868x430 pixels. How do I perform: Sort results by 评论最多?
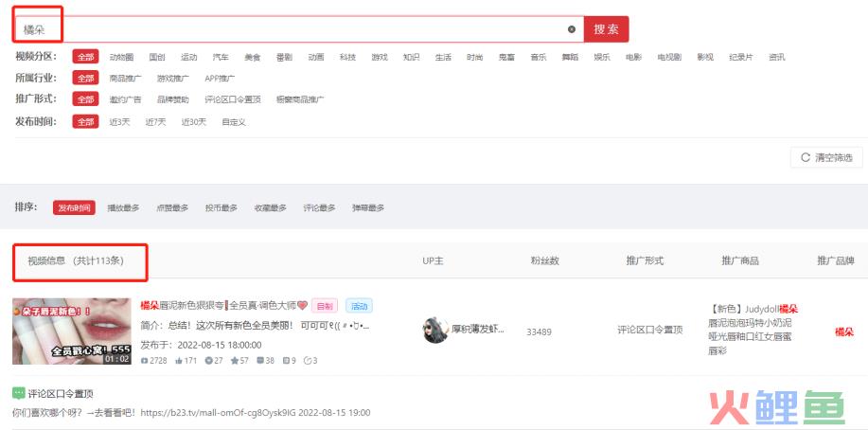pyautogui.click(x=319, y=207)
